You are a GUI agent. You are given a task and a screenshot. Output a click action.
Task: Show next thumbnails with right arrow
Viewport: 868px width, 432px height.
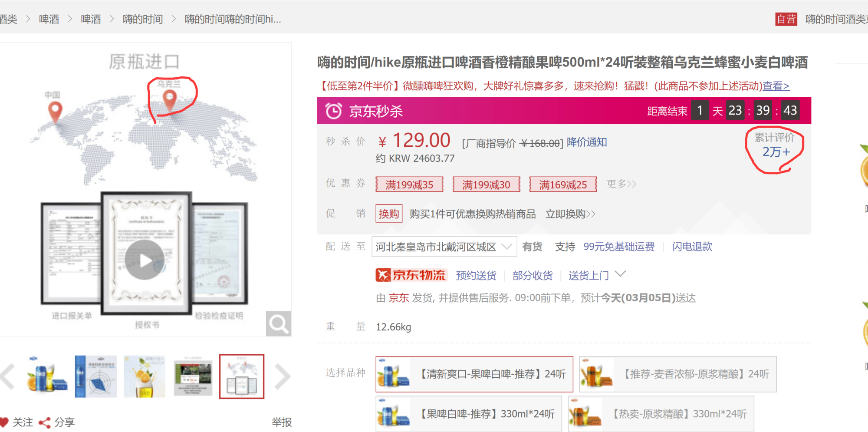point(282,376)
